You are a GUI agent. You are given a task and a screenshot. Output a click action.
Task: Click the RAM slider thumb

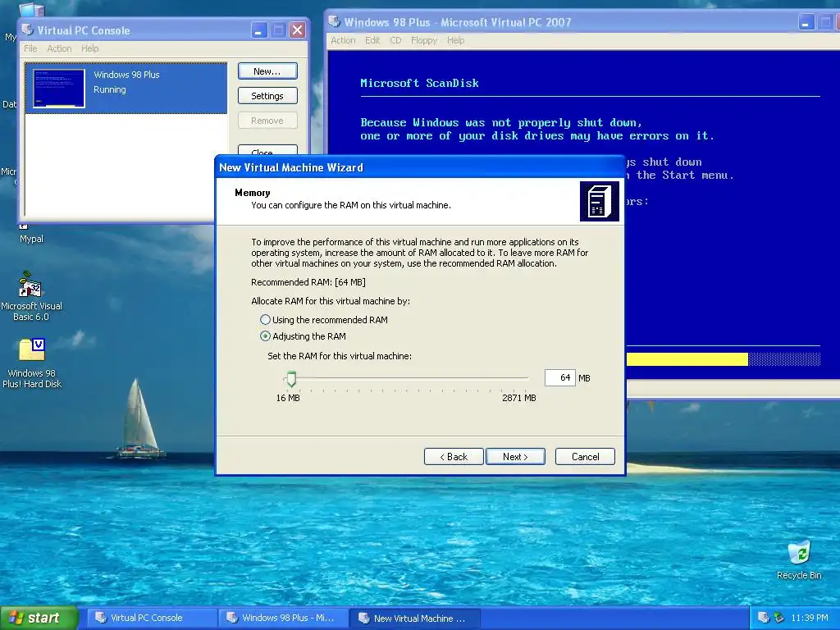tap(291, 379)
